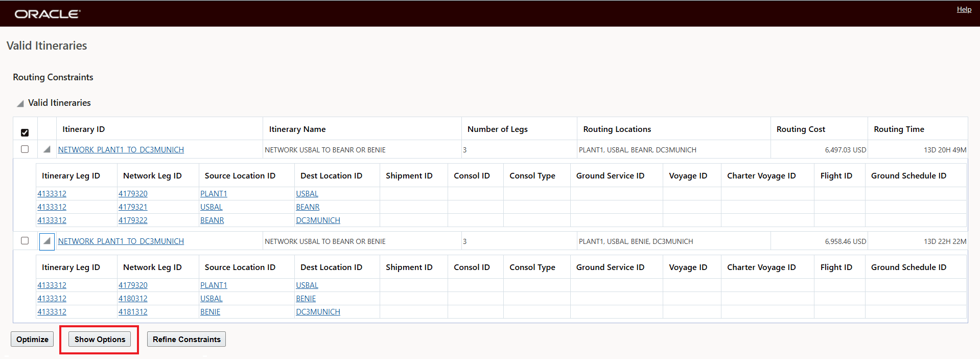Click the Routing Constraints heading
This screenshot has height=359, width=980.
click(53, 77)
